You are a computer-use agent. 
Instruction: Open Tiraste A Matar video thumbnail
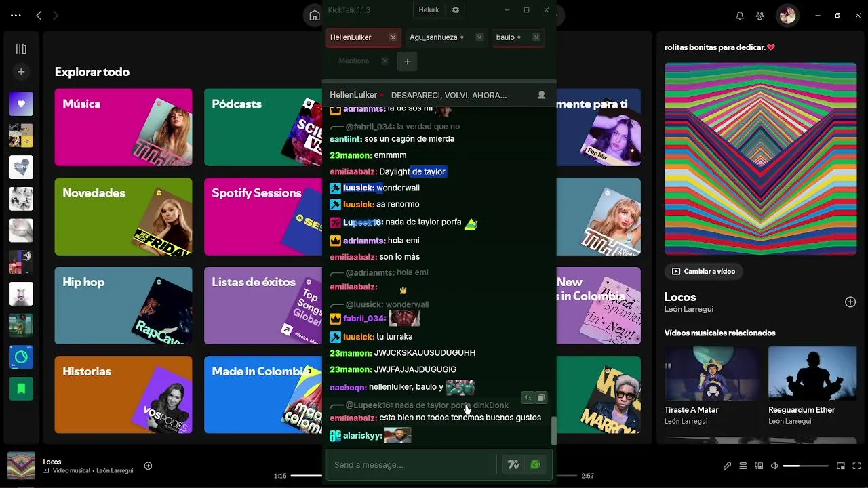pos(713,373)
